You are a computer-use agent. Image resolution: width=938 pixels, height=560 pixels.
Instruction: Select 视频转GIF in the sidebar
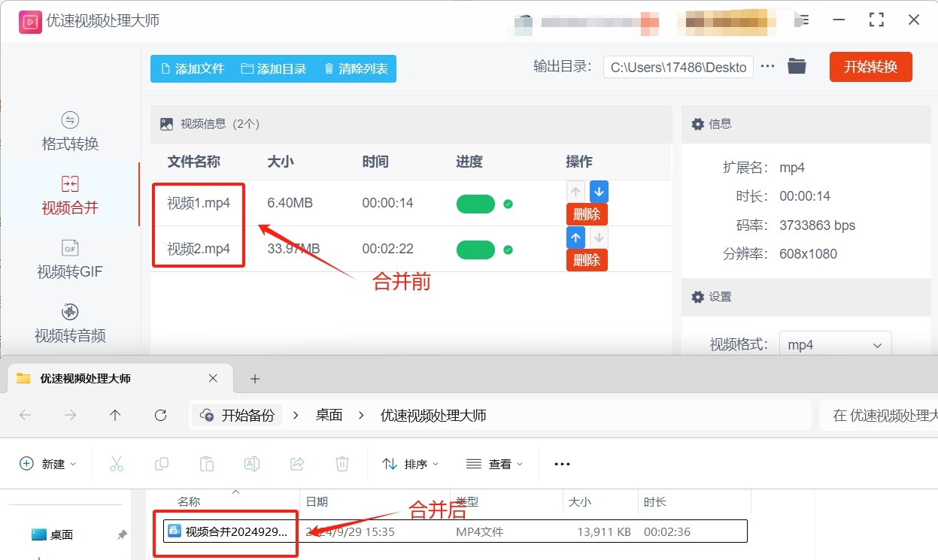[x=70, y=259]
